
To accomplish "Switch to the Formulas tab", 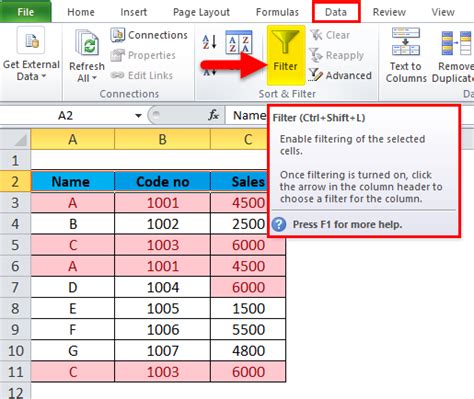I will (x=277, y=12).
